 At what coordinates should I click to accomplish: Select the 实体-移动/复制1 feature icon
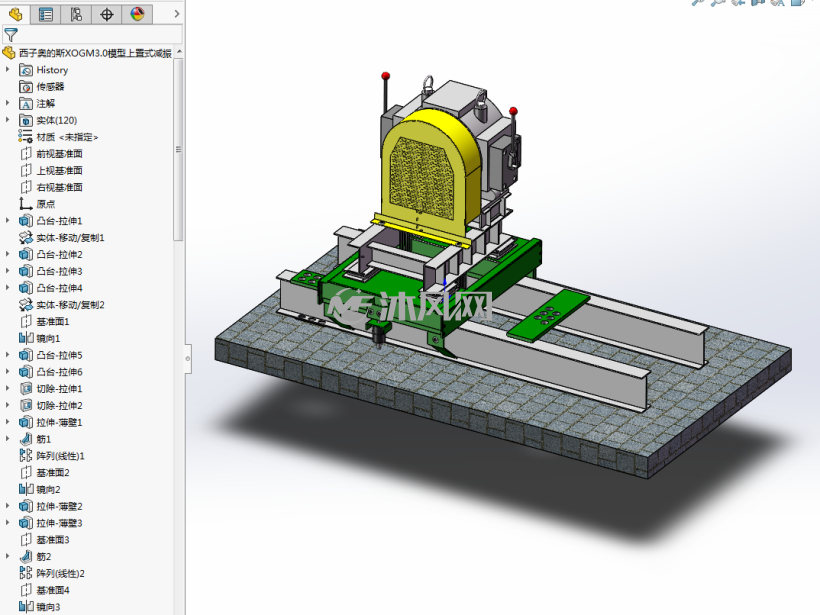pos(26,237)
